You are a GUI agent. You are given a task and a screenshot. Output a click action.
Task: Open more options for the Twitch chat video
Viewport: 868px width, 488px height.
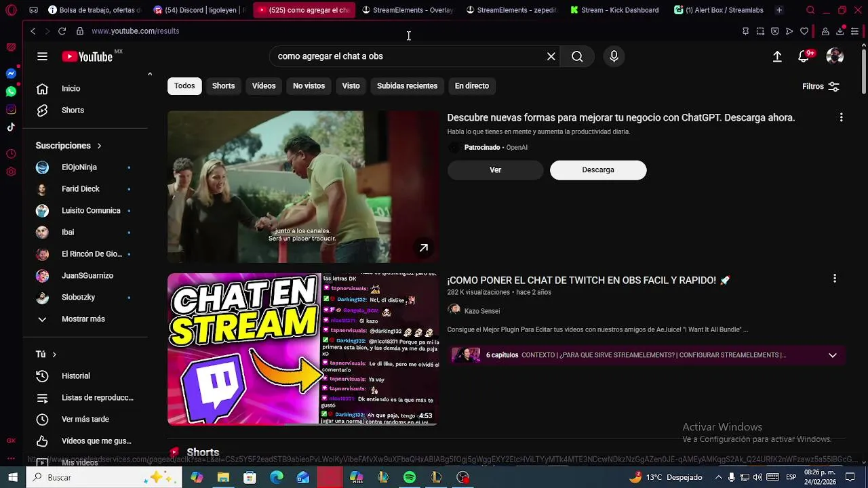pyautogui.click(x=835, y=279)
